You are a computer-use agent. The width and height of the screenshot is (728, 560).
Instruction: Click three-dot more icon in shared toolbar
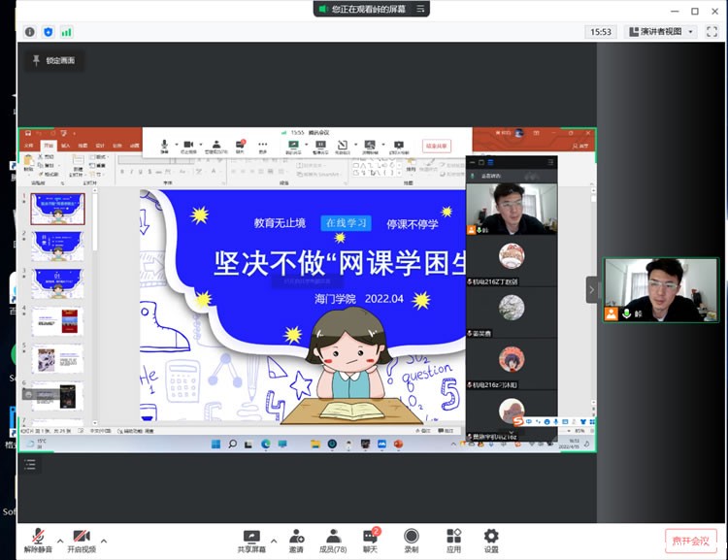click(x=263, y=147)
